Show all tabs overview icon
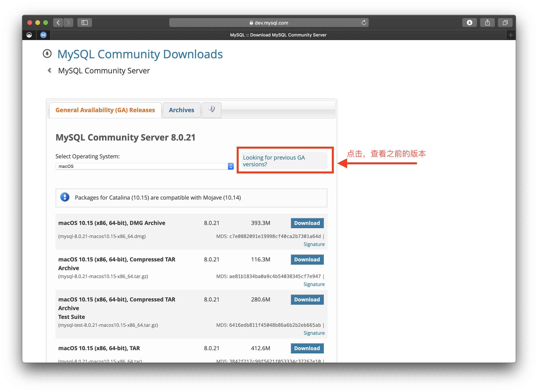Viewport: 538px width, 392px height. coord(505,23)
